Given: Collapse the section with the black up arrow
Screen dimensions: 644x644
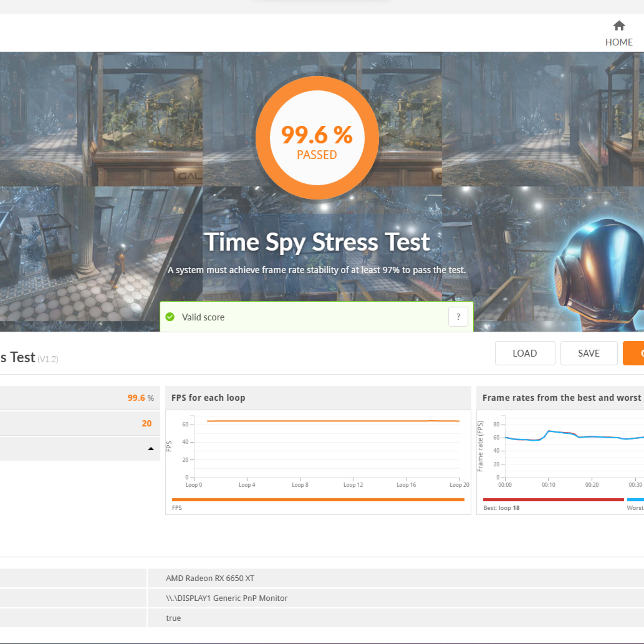Looking at the screenshot, I should tap(151, 449).
